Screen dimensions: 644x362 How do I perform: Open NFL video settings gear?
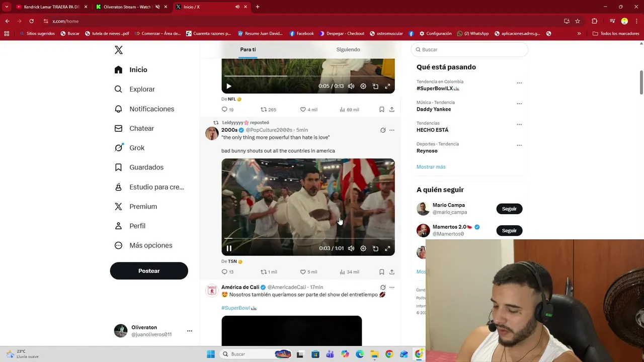pos(363,86)
